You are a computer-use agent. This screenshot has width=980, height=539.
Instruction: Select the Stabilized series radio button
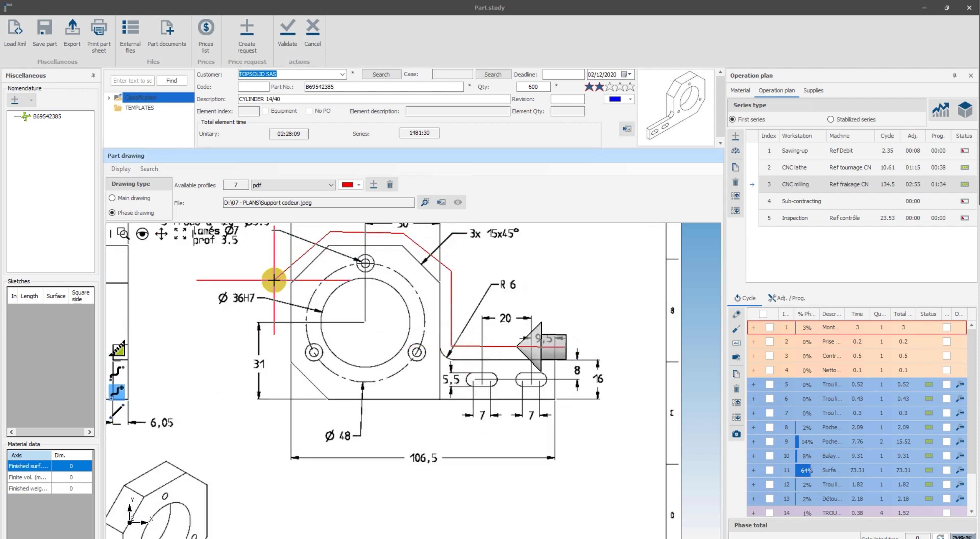pyautogui.click(x=830, y=119)
